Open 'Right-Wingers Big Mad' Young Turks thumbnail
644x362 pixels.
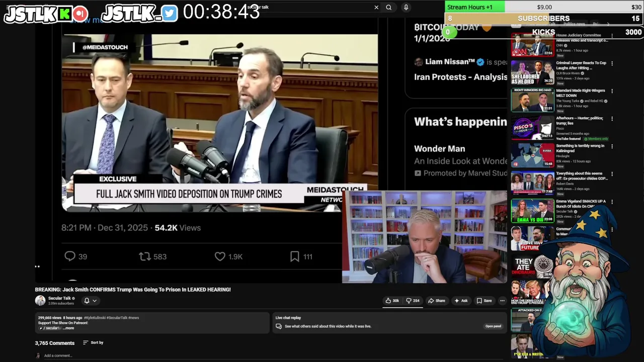532,100
